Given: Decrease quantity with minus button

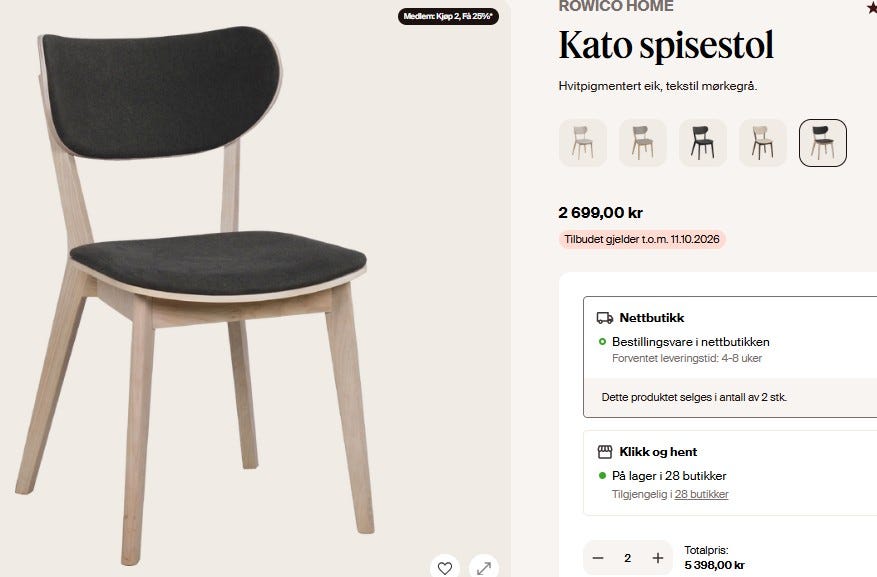Looking at the screenshot, I should coord(598,558).
